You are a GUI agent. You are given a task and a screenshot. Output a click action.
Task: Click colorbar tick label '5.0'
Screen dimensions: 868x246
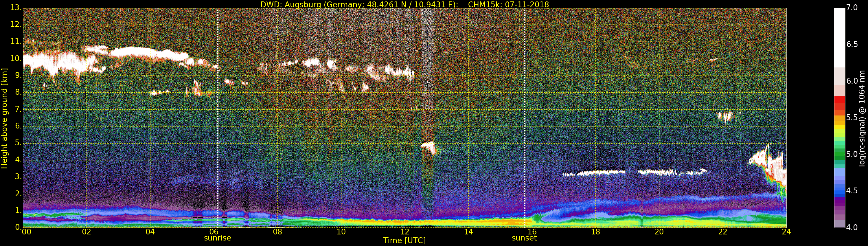[852, 154]
